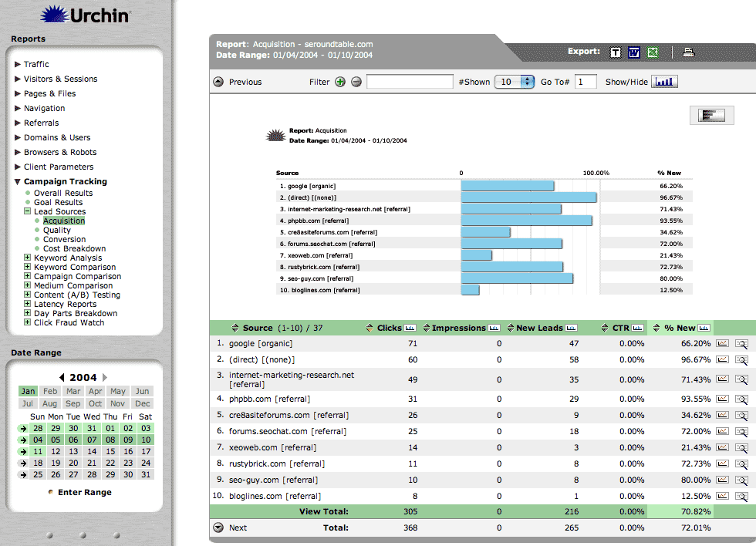The height and width of the screenshot is (546, 756).
Task: Export report to Word icon
Action: pos(634,52)
